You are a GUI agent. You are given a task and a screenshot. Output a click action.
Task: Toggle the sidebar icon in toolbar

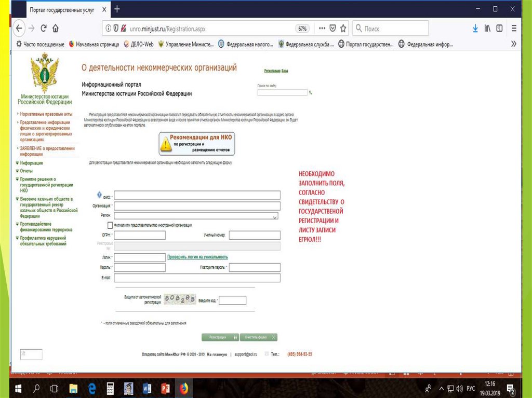click(x=499, y=29)
